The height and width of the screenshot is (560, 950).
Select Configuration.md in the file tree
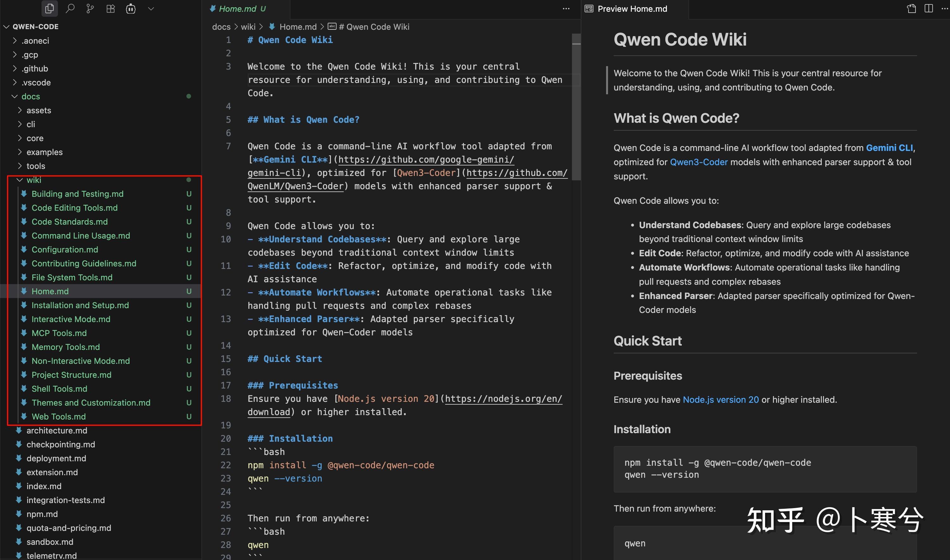tap(65, 249)
